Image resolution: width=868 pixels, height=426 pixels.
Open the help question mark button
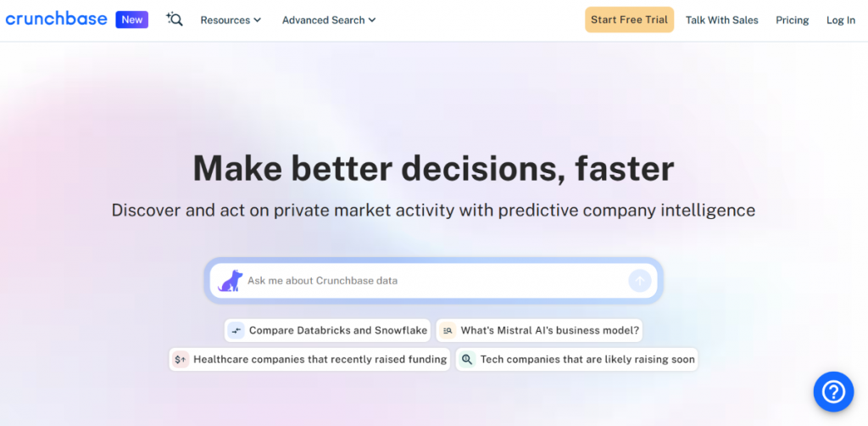[833, 391]
